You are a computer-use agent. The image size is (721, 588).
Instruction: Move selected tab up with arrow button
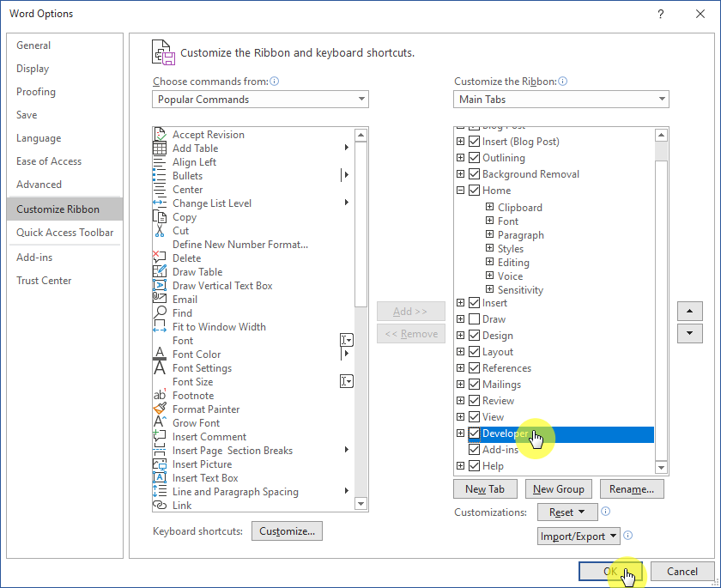coord(690,312)
